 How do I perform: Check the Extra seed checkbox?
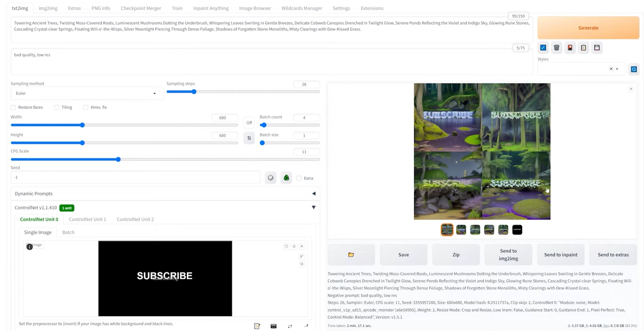[299, 178]
